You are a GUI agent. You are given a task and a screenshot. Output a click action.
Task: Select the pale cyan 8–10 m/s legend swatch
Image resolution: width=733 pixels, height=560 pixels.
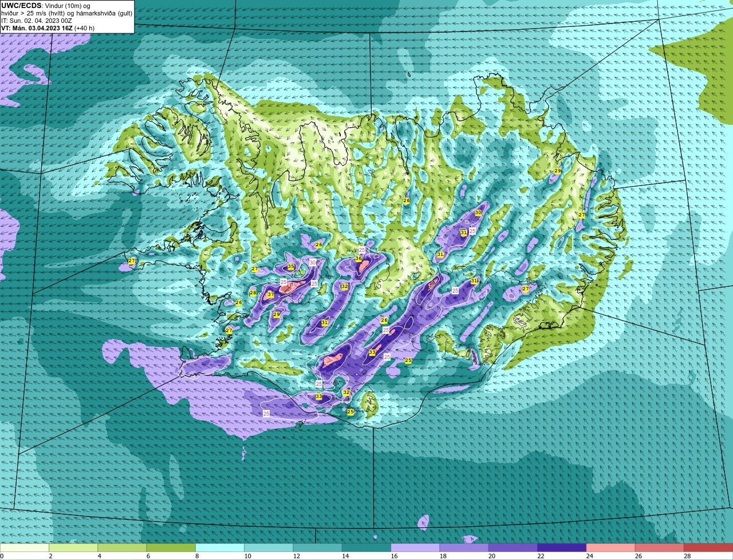(x=220, y=547)
